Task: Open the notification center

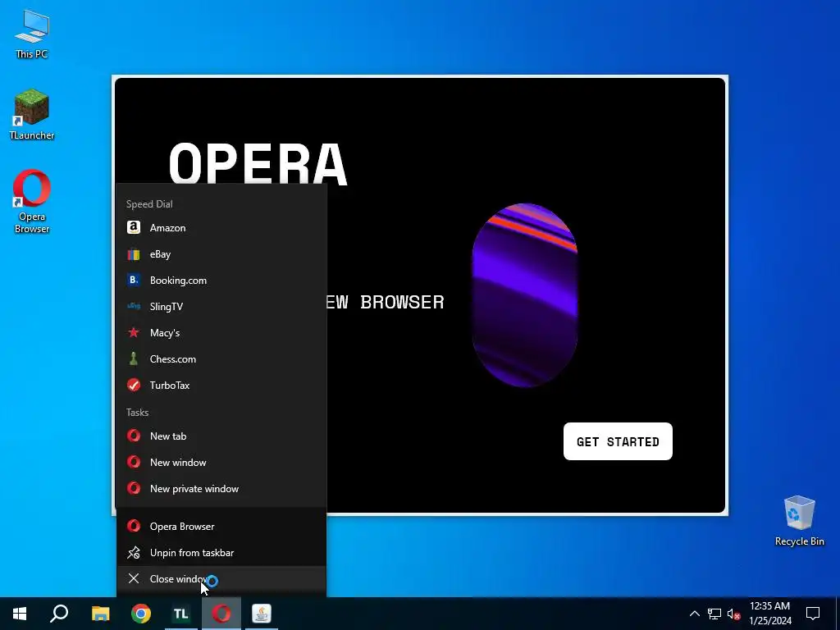Action: (813, 614)
